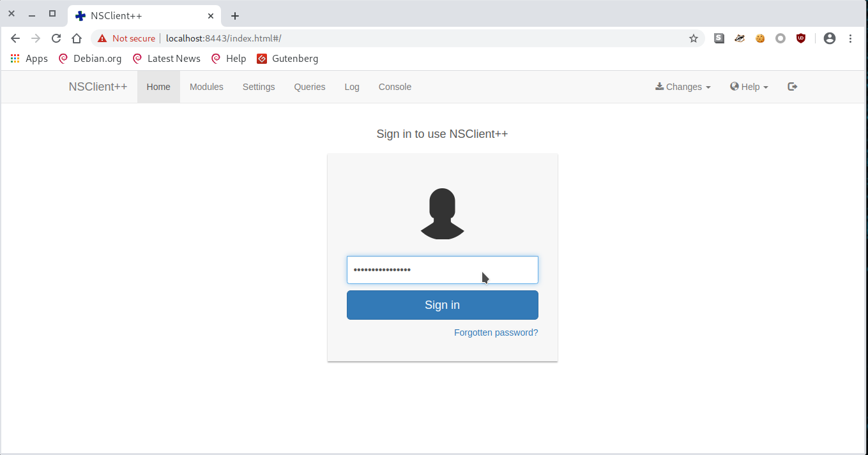Expand the Help dropdown in navbar
The width and height of the screenshot is (868, 455).
tap(749, 87)
